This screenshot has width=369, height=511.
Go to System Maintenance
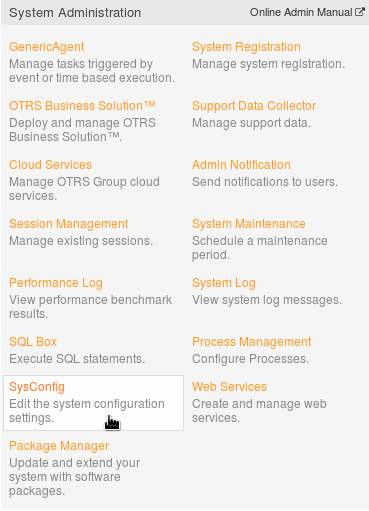(x=248, y=224)
